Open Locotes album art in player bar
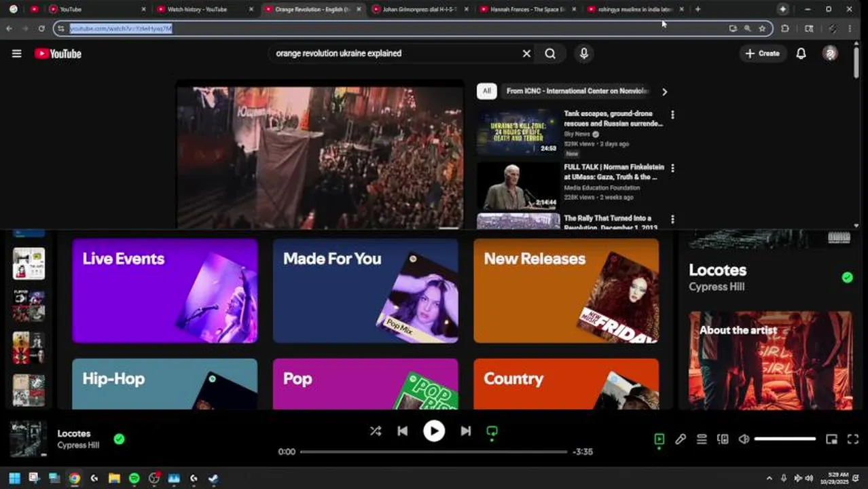This screenshot has height=489, width=868. point(29,439)
